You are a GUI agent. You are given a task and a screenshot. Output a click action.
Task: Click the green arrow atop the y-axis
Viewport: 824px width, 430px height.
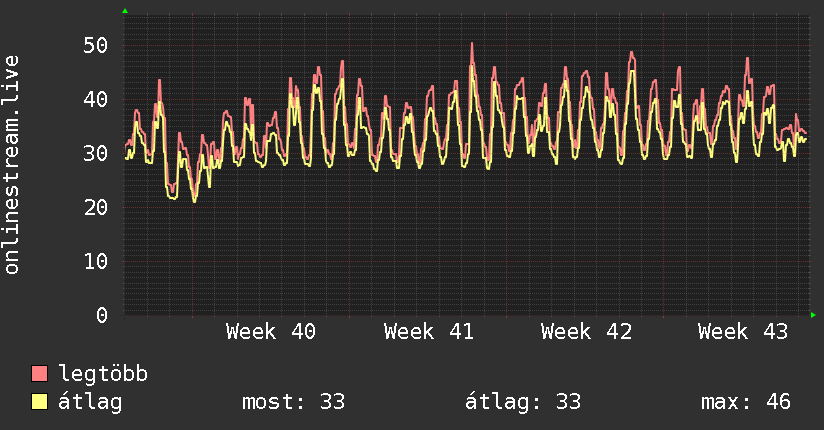point(125,11)
